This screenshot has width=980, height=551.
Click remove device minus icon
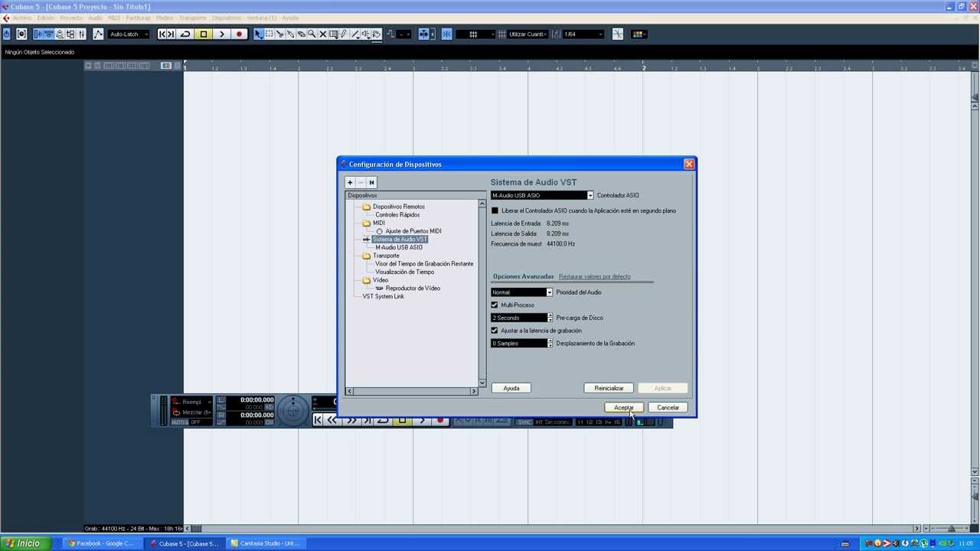pos(361,182)
